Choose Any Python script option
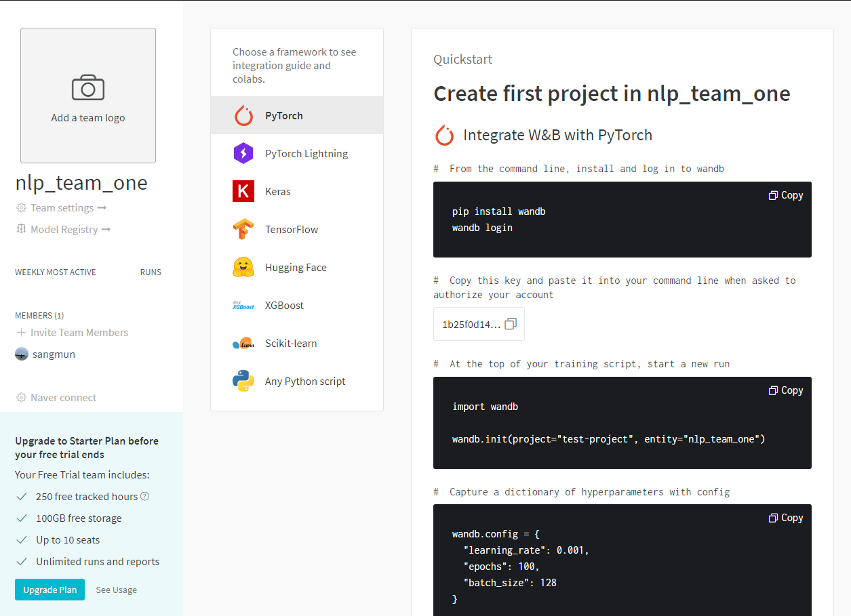This screenshot has width=851, height=616. pyautogui.click(x=297, y=382)
